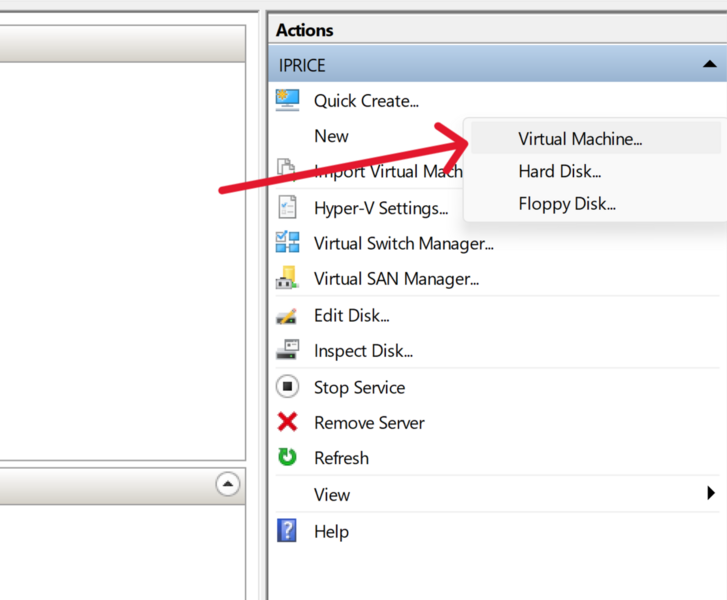727x600 pixels.
Task: Click the Hyper-V Settings document icon
Action: point(287,207)
